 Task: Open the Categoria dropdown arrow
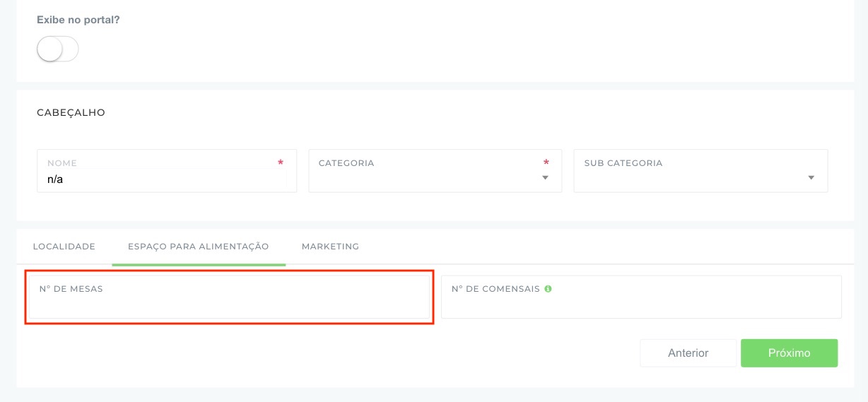coord(545,178)
